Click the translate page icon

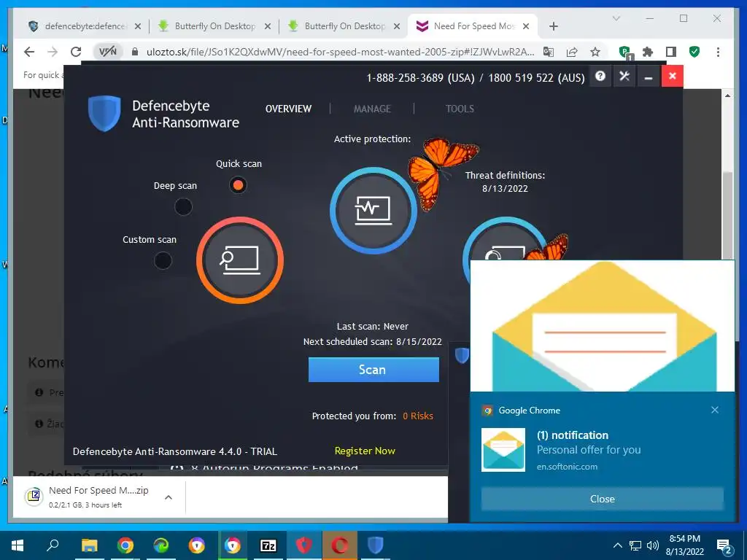(549, 52)
